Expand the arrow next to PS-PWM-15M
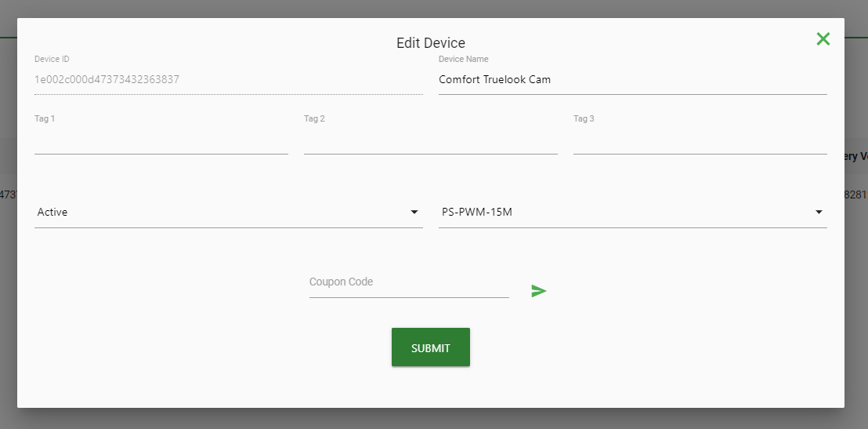Screen dimensions: 868x429 [819, 213]
